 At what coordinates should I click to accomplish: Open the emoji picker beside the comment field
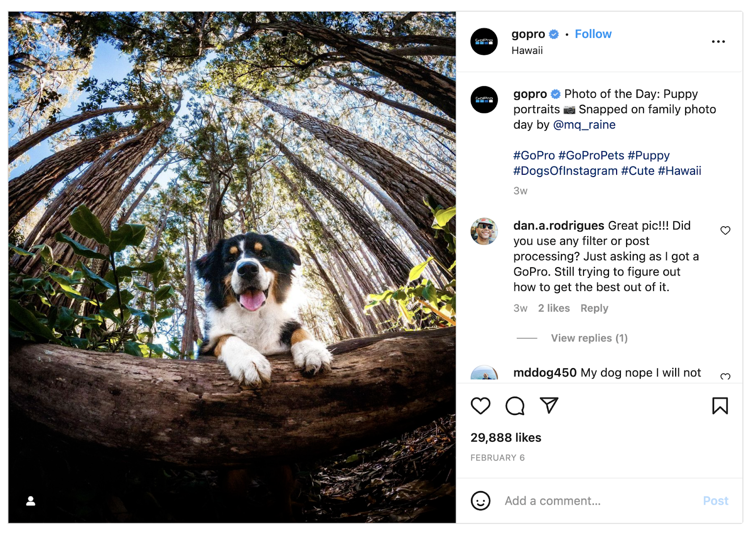pos(481,501)
